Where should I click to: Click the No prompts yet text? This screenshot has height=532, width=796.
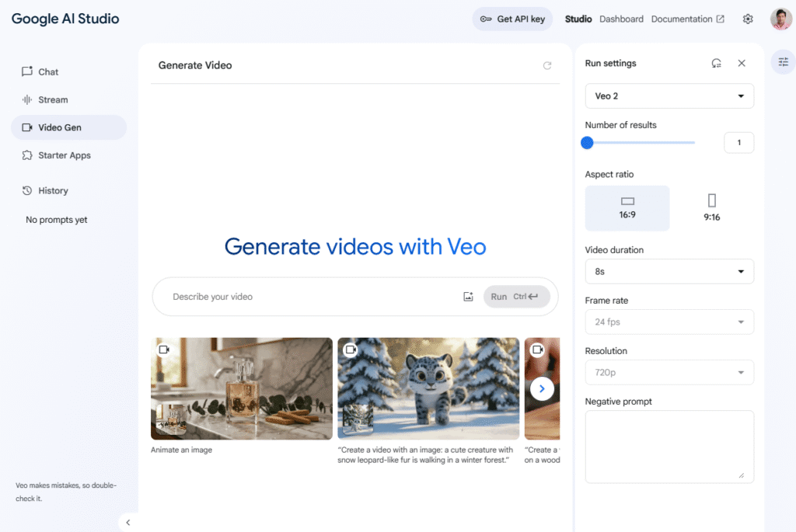[x=56, y=220]
